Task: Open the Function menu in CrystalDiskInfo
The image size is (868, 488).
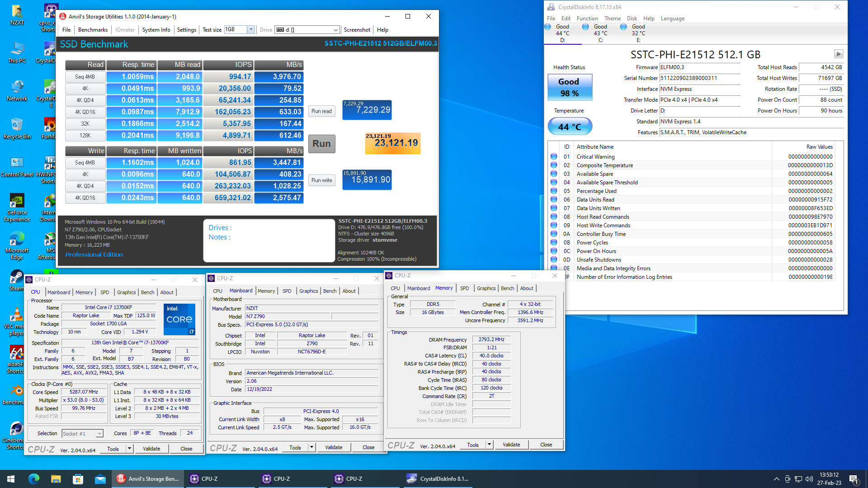Action: click(587, 19)
